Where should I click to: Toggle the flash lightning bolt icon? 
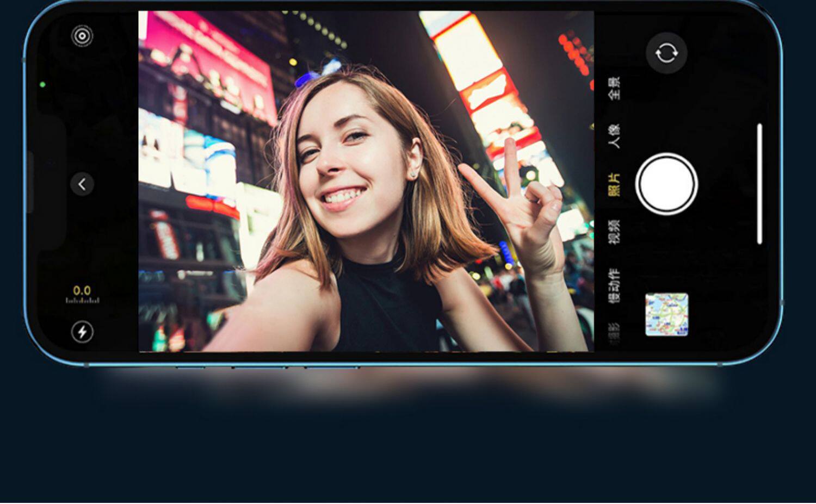tap(82, 332)
